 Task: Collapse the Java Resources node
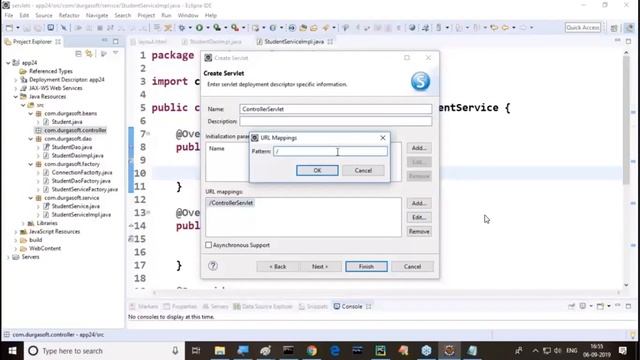point(16,97)
